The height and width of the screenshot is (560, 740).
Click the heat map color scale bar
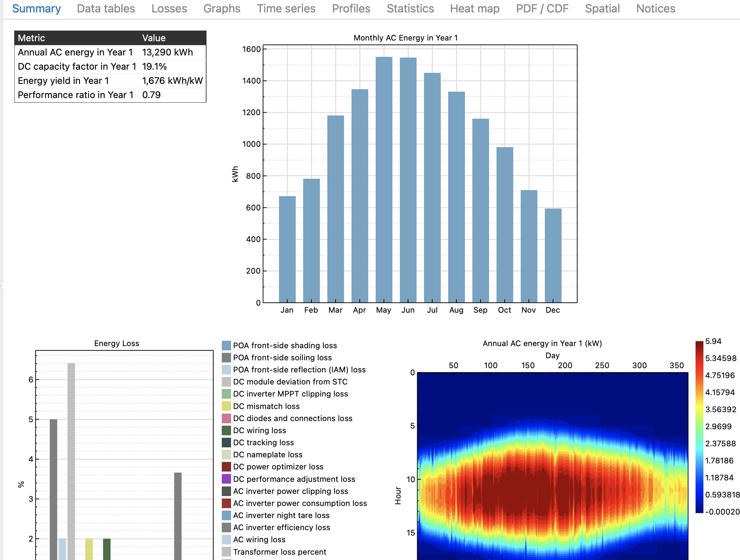tap(699, 426)
